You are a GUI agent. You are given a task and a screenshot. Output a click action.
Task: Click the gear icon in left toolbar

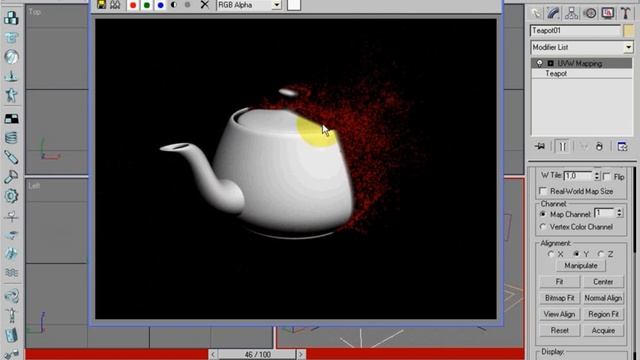coord(11,196)
